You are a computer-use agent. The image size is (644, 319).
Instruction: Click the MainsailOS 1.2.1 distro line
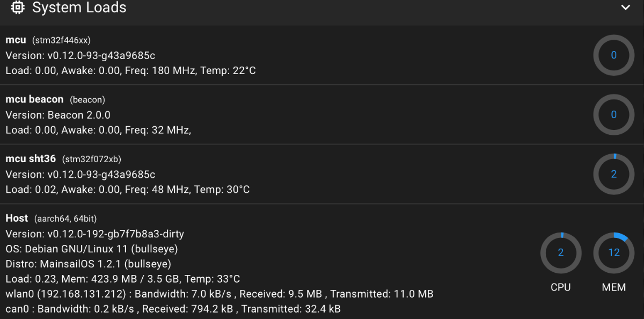pyautogui.click(x=88, y=264)
